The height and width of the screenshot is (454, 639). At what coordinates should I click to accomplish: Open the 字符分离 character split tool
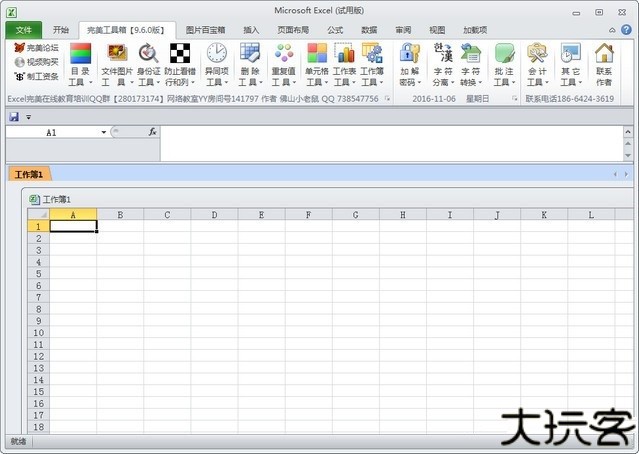point(443,64)
